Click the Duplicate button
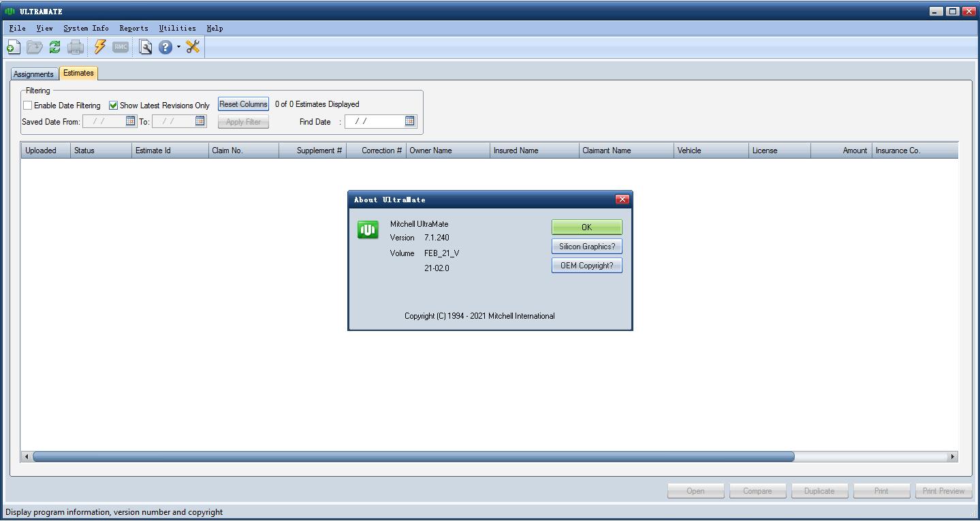Viewport: 980px width, 521px height. pyautogui.click(x=819, y=491)
